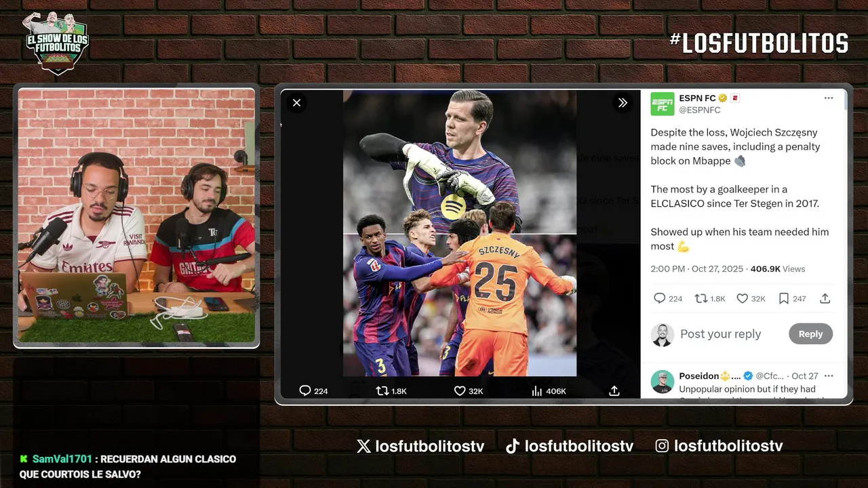
Task: Open Poseidon reply more options menu
Action: point(828,376)
